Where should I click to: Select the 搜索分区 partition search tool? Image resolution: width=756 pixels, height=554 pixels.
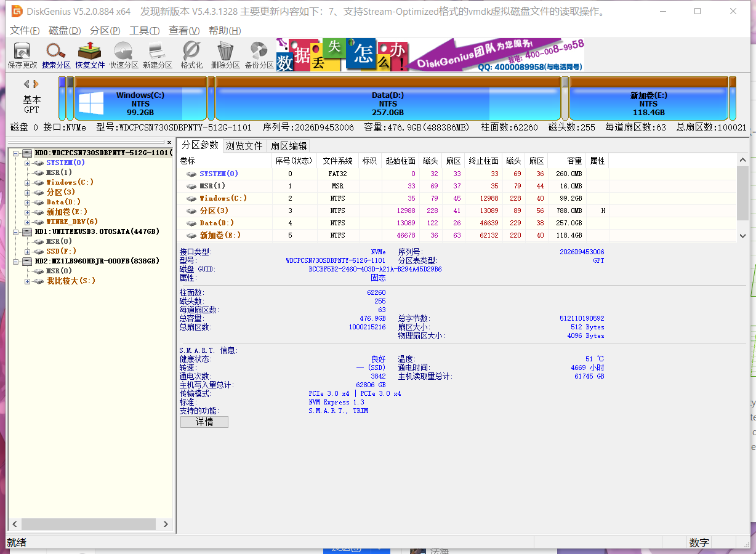55,54
